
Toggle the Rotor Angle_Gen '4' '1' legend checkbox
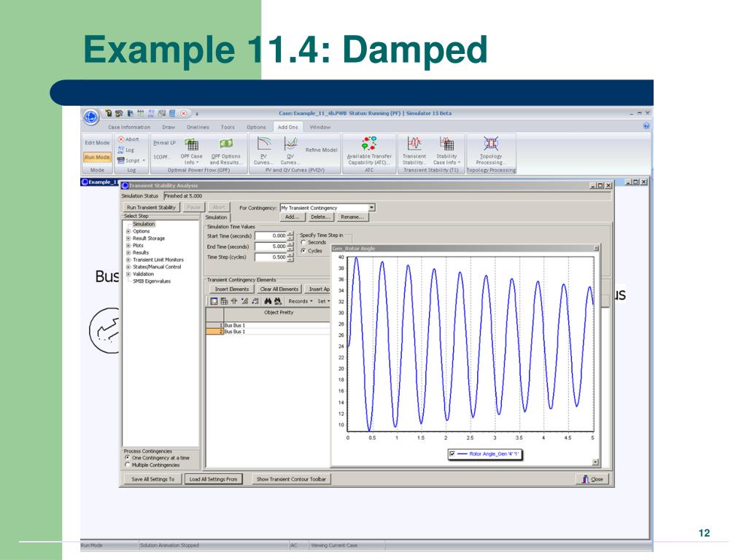click(x=452, y=454)
